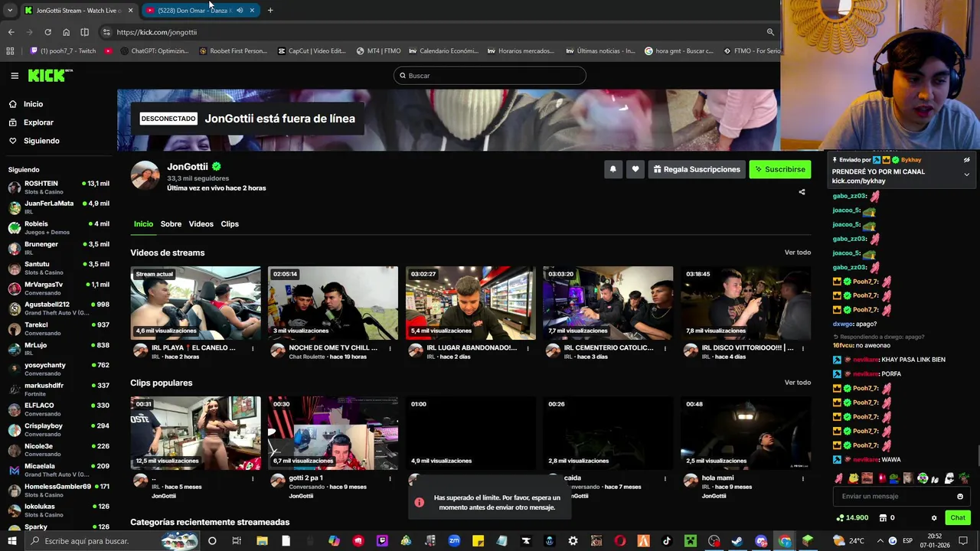Click the browser back arrow
Viewport: 980px width, 551px height.
point(11,32)
